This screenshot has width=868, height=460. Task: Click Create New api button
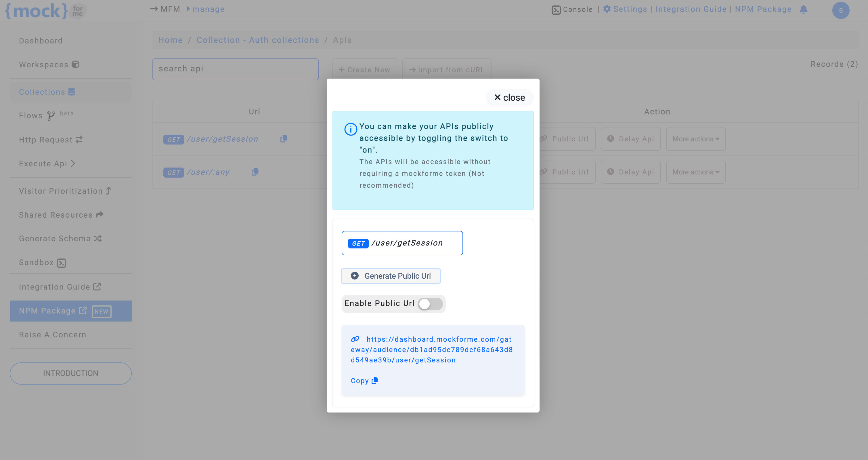point(365,70)
